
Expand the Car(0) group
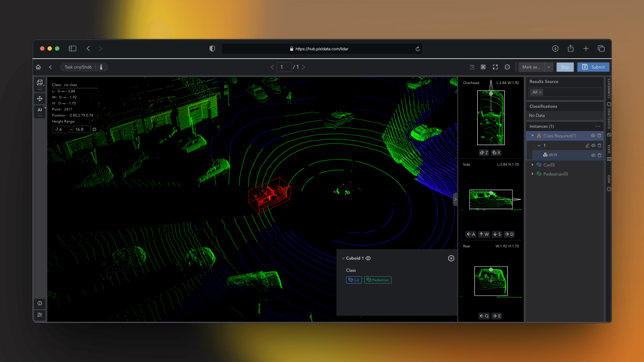tap(532, 165)
